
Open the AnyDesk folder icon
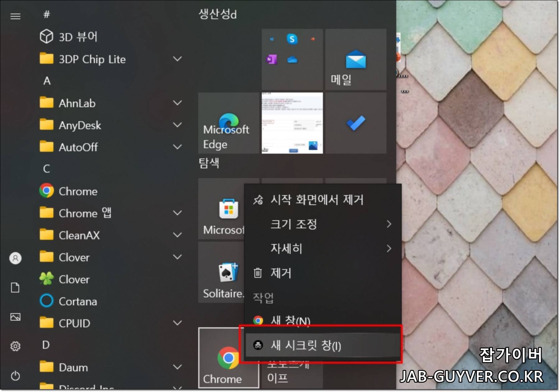click(46, 124)
